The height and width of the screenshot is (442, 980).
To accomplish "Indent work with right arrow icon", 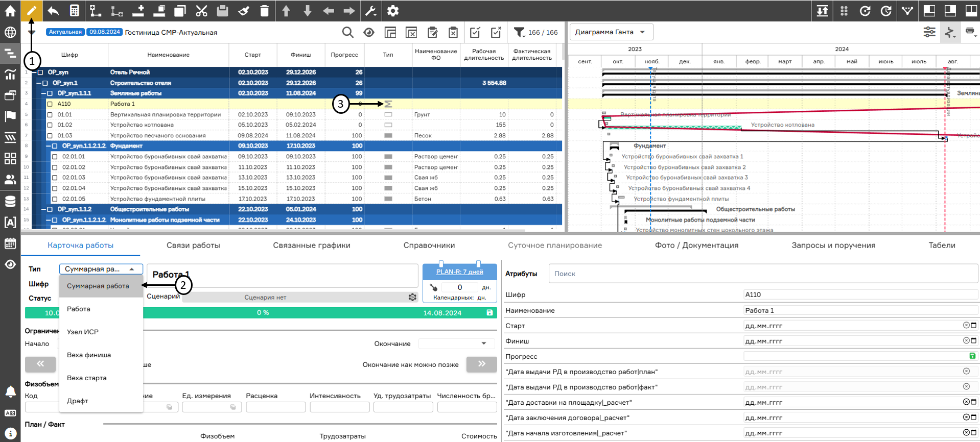I will point(349,11).
